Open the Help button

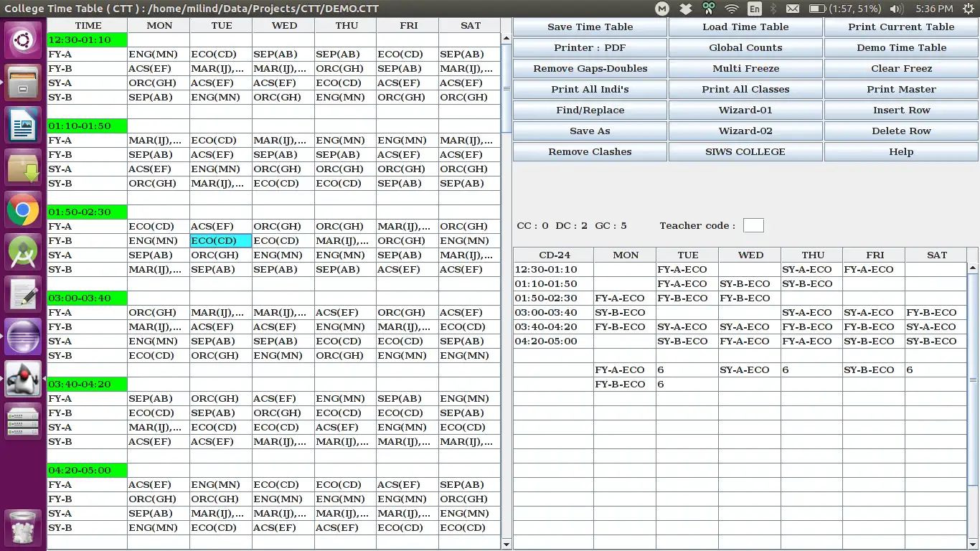[x=901, y=151]
